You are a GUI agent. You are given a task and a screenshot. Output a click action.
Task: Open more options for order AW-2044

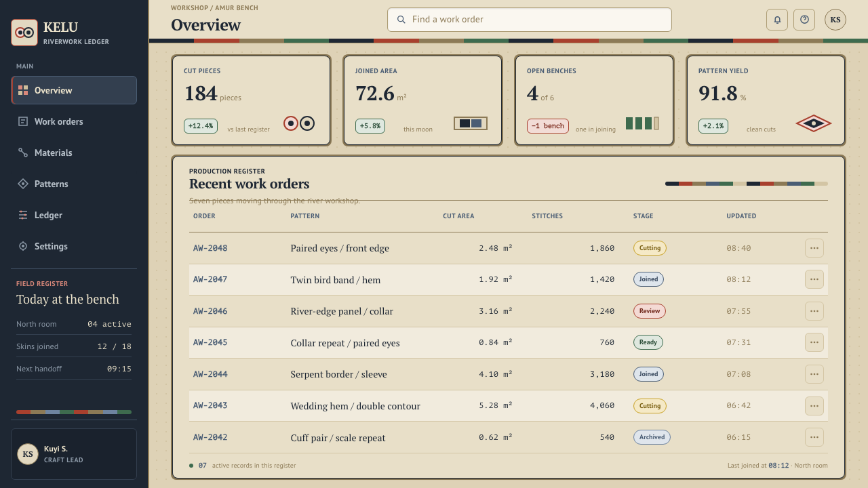(x=814, y=374)
